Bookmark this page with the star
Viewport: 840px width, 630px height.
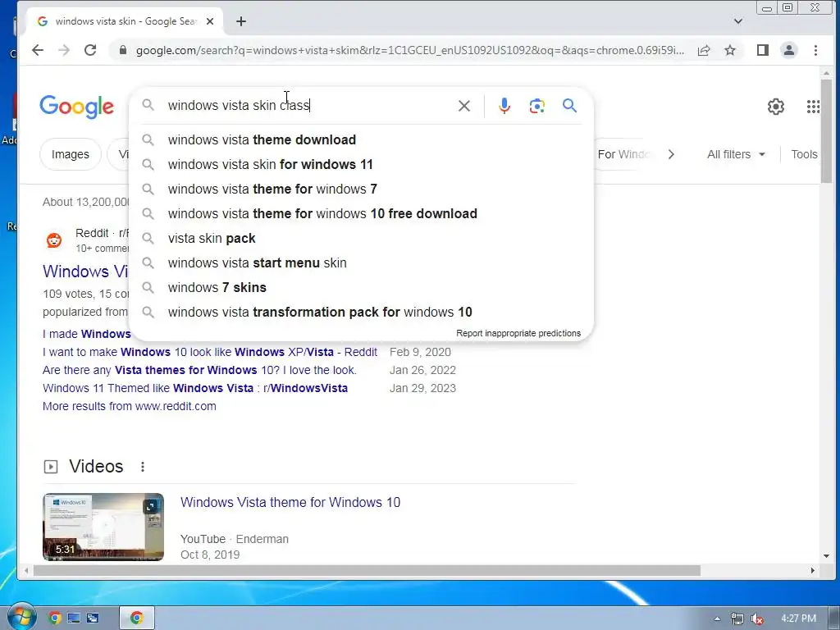729,50
